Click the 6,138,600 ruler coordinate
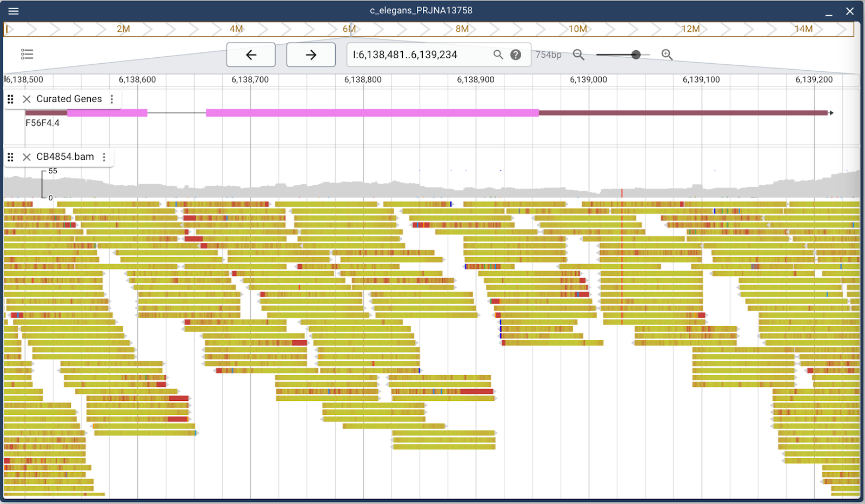The width and height of the screenshot is (865, 504). coord(137,79)
